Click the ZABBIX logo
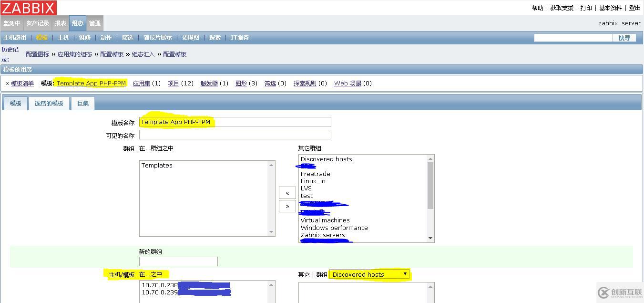 point(29,7)
